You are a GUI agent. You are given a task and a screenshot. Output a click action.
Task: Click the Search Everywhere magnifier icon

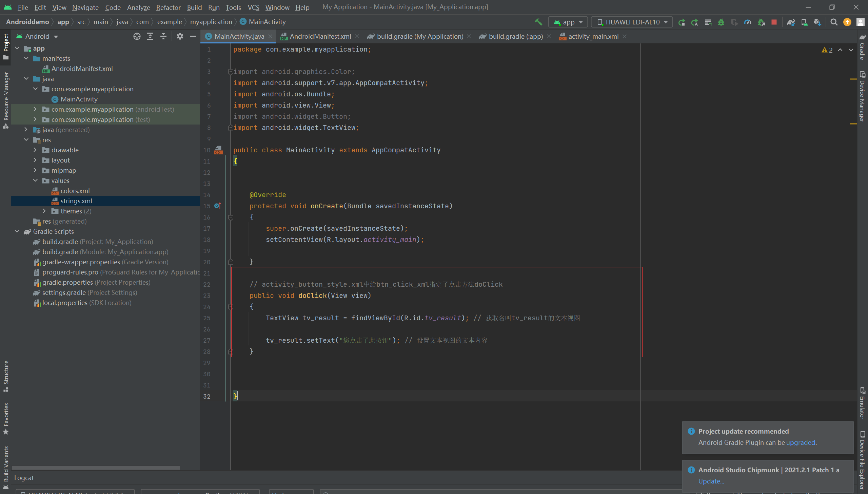(x=834, y=22)
